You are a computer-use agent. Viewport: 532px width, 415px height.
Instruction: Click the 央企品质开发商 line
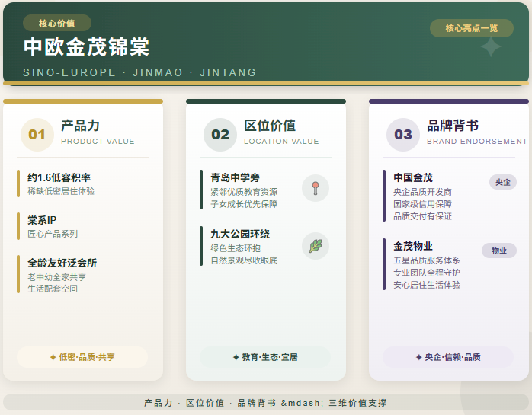pos(422,192)
